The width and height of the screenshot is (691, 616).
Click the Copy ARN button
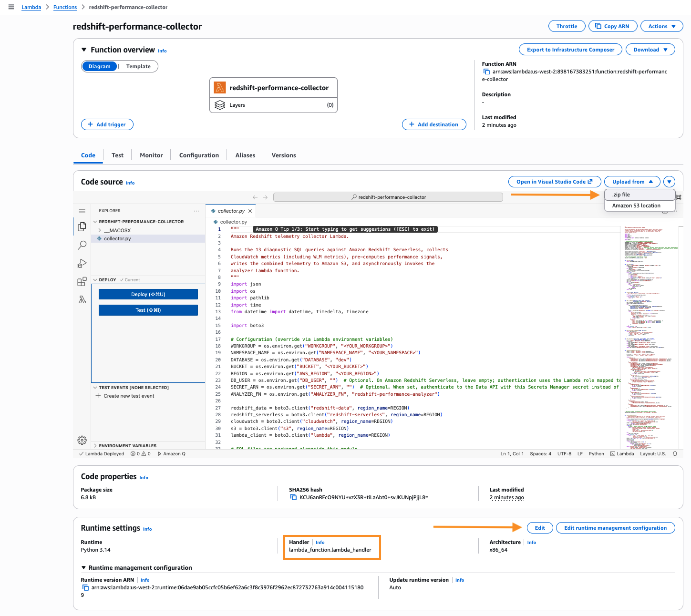[613, 26]
